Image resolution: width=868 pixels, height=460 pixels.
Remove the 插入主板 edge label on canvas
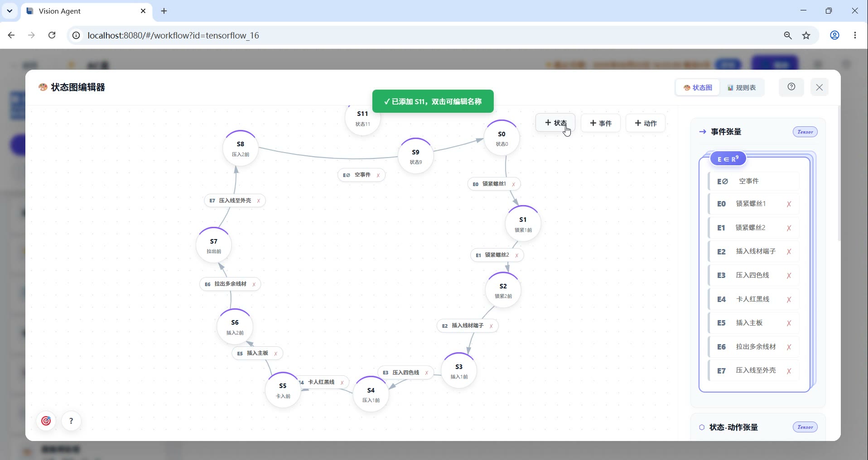275,354
